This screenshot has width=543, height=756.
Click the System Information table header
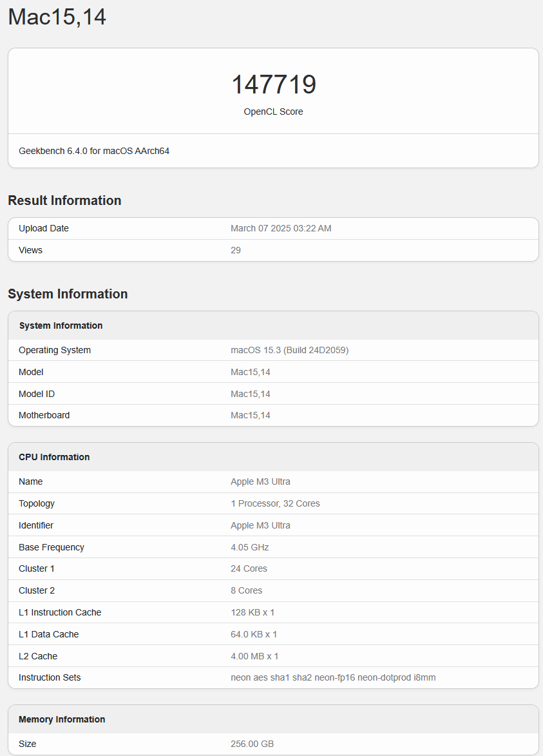click(61, 325)
